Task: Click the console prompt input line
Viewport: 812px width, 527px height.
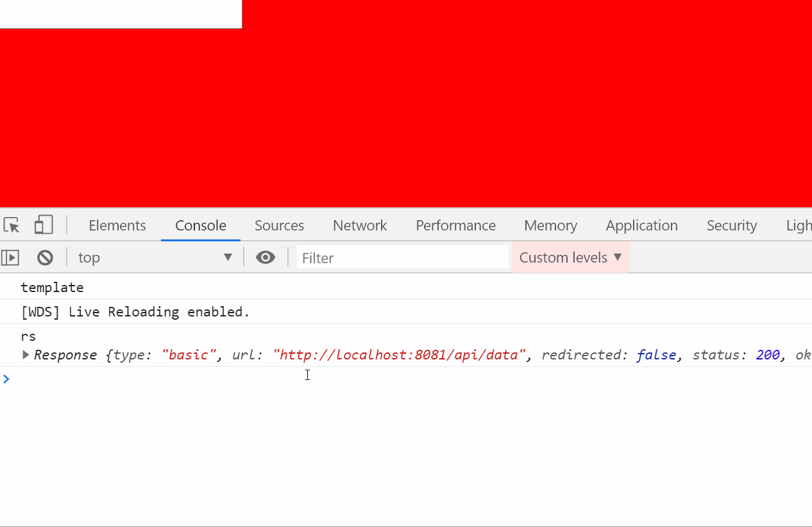Action: click(410, 379)
